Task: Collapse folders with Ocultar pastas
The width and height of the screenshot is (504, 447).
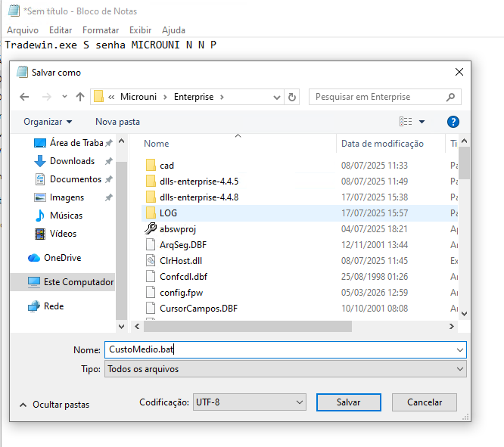Action: (54, 405)
